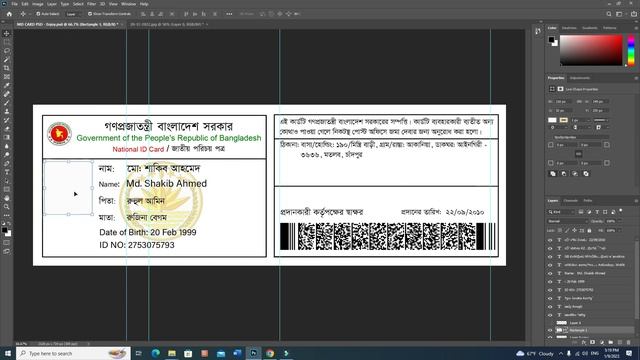The width and height of the screenshot is (640, 360).
Task: Click the Rectangle 1 layer name
Action: (578, 330)
